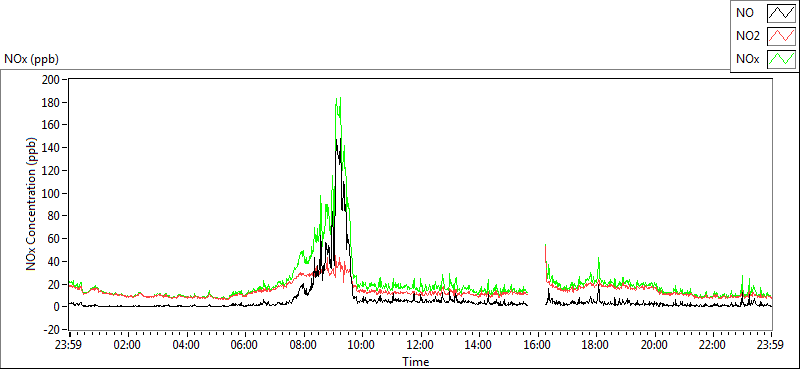800x369 pixels.
Task: Click the NOx green plot legend icon
Action: click(x=782, y=59)
